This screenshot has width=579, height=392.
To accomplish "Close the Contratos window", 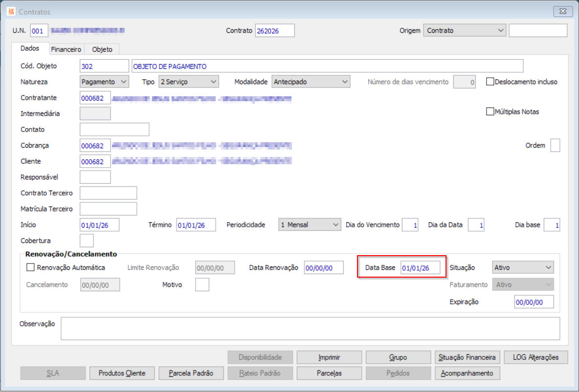I will [563, 11].
